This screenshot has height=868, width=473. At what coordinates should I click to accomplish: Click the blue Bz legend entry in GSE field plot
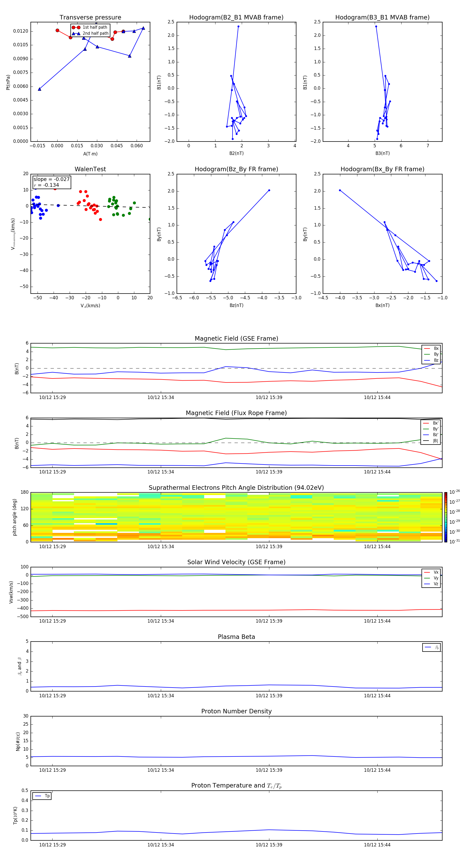[x=431, y=360]
